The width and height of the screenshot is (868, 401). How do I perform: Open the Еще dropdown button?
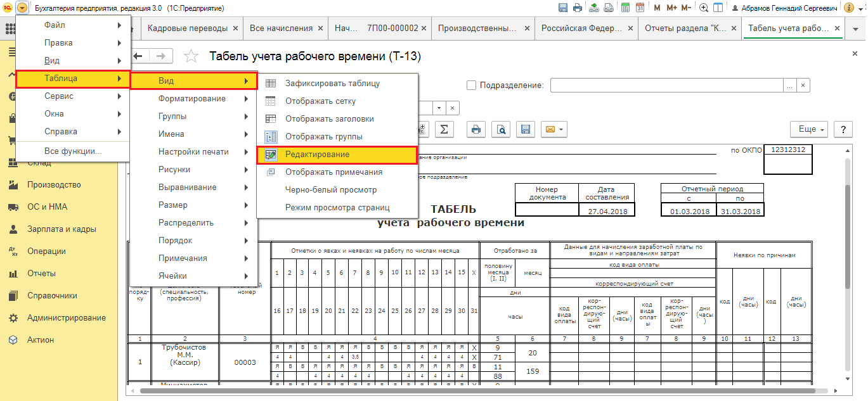click(812, 129)
